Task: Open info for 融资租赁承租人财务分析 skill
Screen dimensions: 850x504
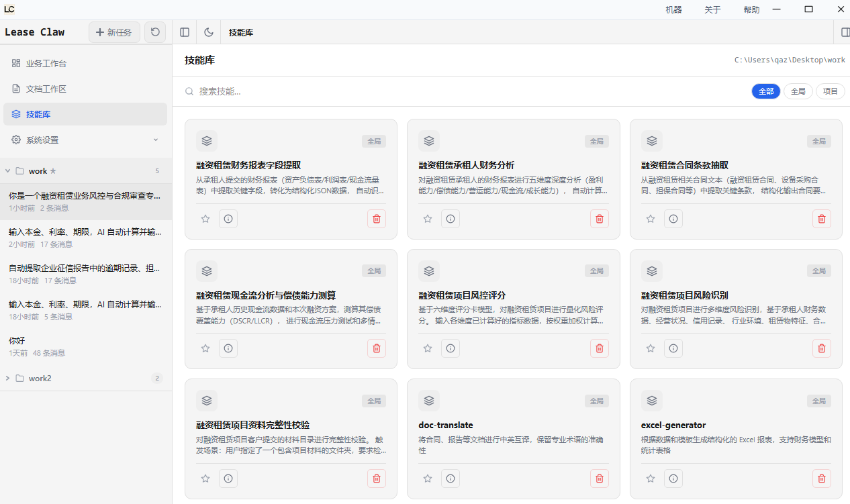Action: tap(451, 219)
